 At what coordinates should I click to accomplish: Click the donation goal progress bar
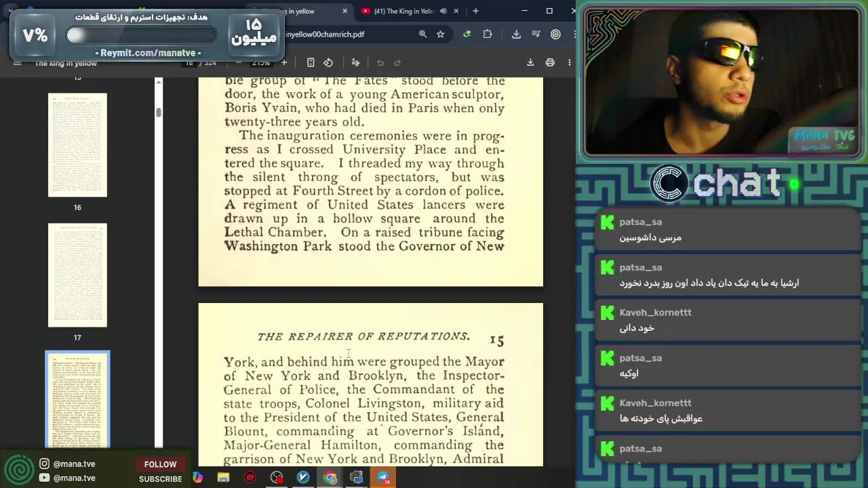click(x=141, y=36)
